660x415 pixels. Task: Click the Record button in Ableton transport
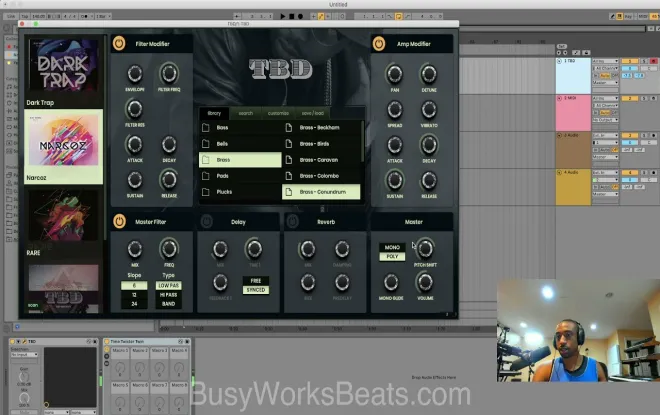300,16
